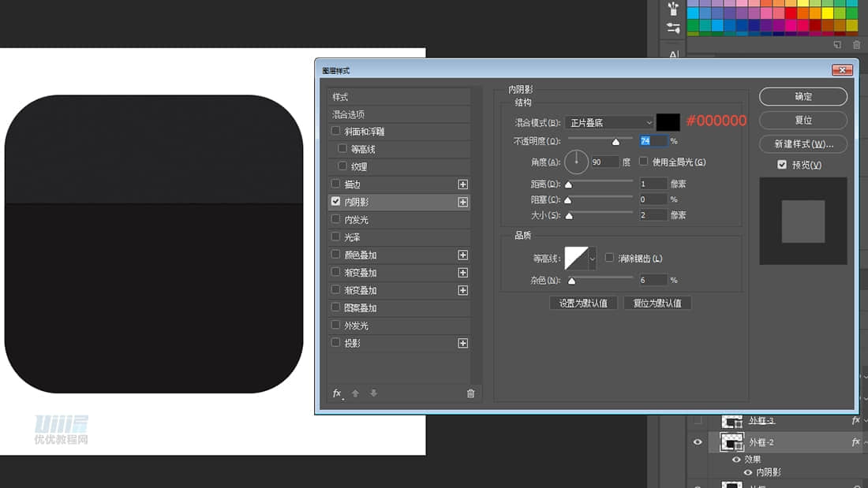868x488 pixels.
Task: Click the 复位 button
Action: coord(803,121)
